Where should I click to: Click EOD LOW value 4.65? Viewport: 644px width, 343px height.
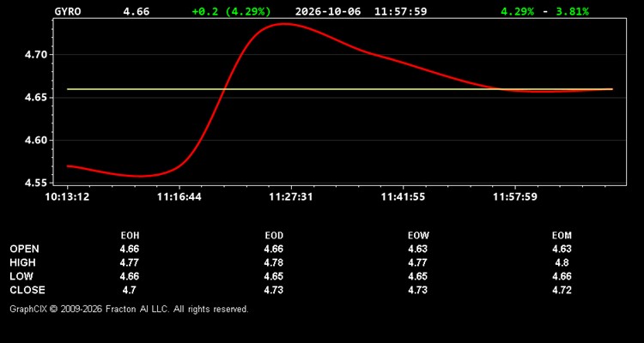coord(274,276)
